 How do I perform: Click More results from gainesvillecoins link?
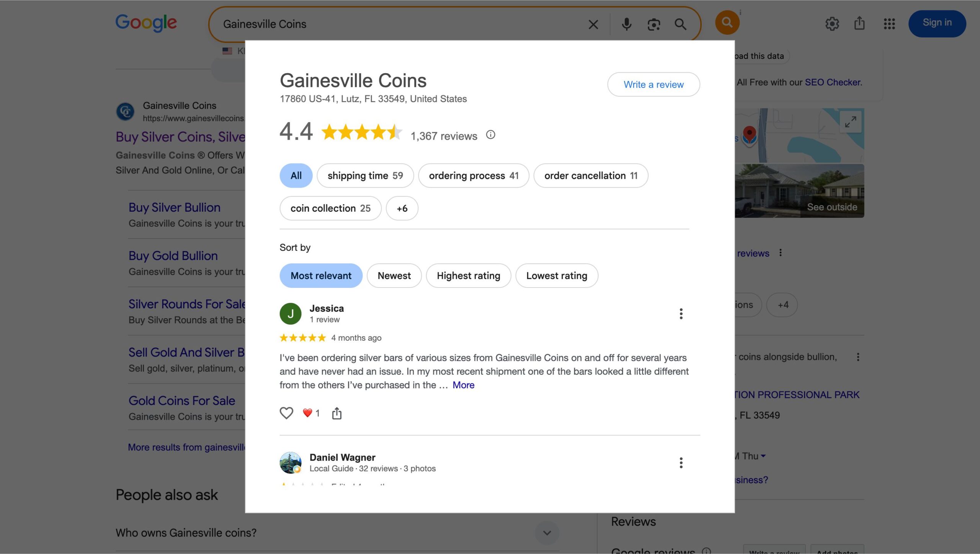click(186, 447)
